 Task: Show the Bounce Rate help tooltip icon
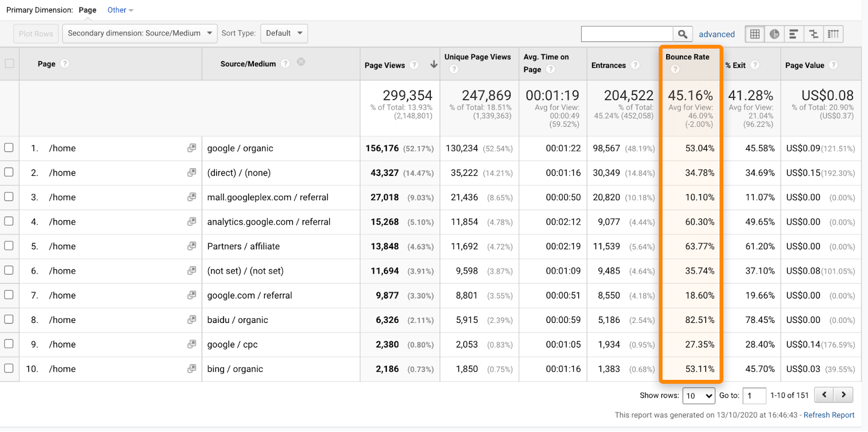point(675,69)
